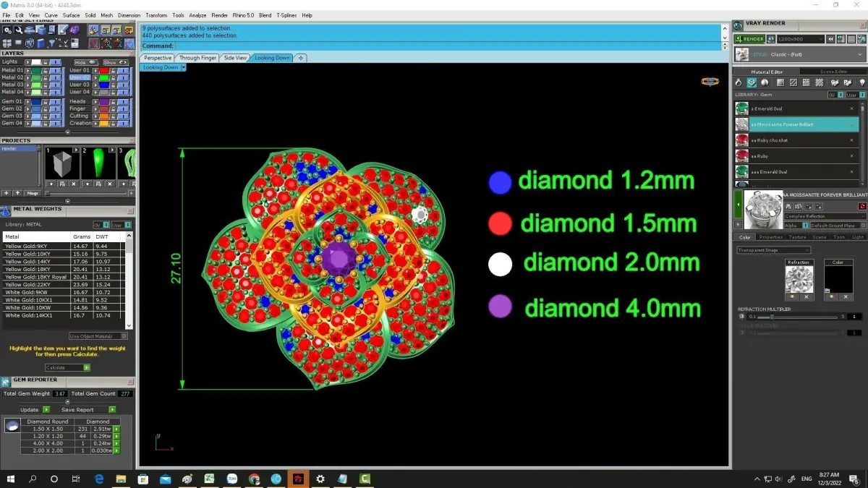
Task: Open the Analyze menu
Action: click(x=197, y=15)
